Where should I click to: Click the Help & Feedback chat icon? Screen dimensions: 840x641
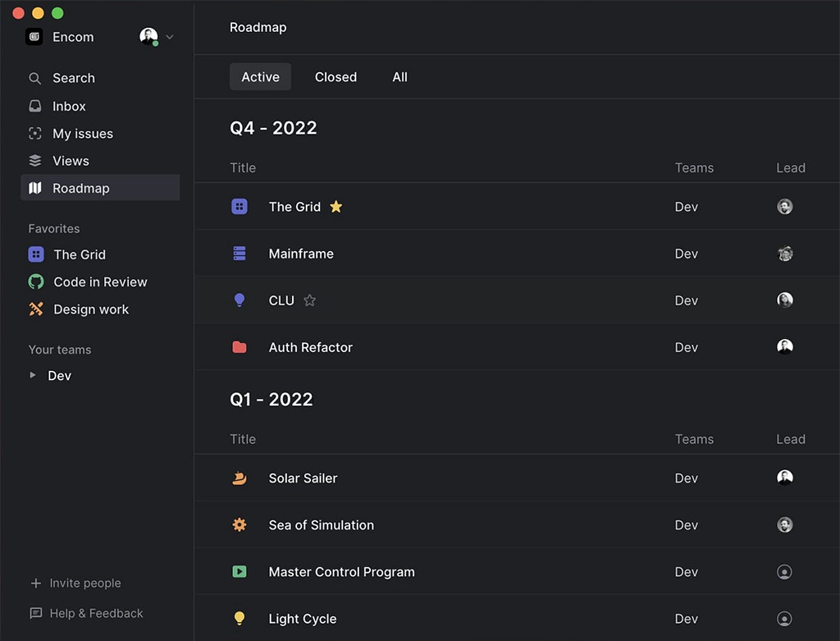point(36,613)
